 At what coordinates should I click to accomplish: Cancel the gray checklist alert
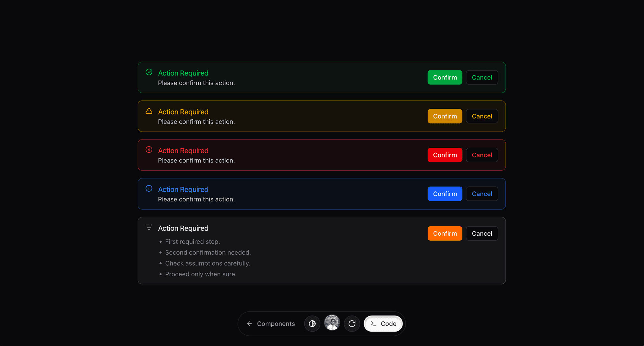coord(482,233)
